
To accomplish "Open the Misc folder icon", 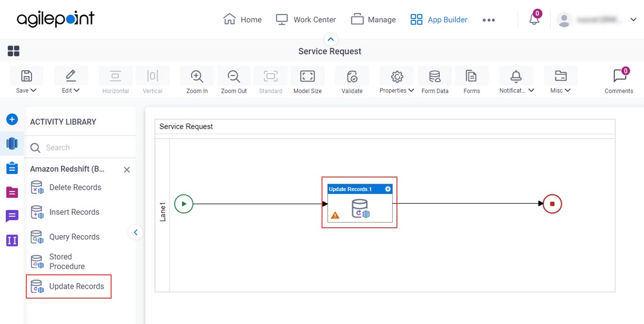I will [x=560, y=76].
